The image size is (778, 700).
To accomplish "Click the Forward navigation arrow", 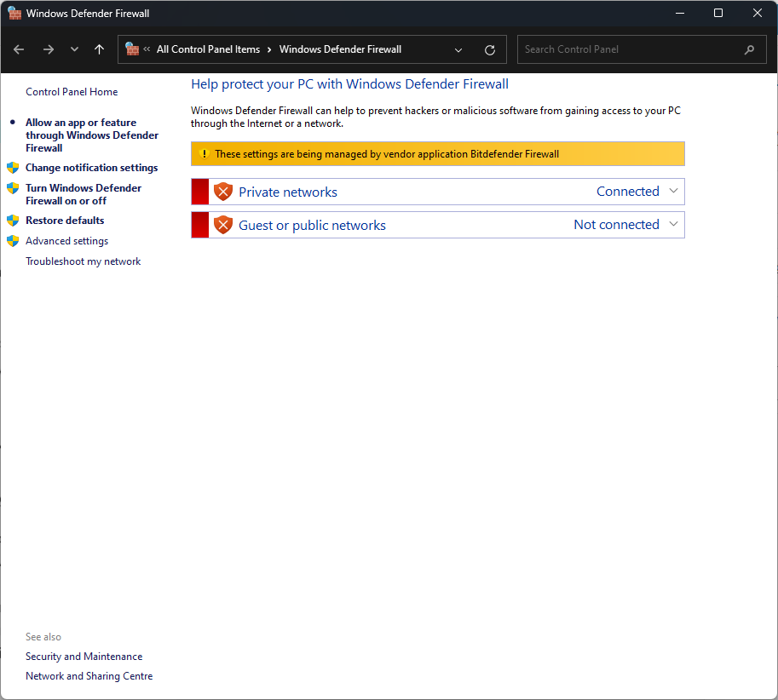I will coord(48,49).
